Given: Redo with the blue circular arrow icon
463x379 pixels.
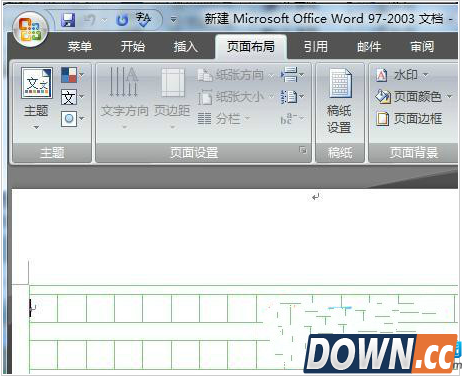Looking at the screenshot, I should (x=122, y=20).
